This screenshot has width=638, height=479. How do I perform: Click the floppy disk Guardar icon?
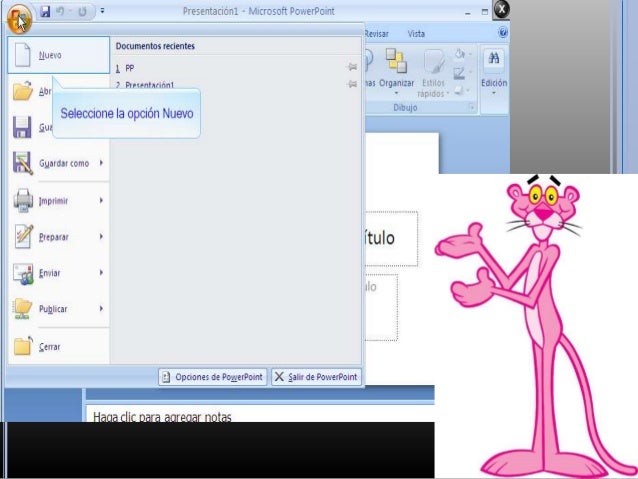pos(22,127)
